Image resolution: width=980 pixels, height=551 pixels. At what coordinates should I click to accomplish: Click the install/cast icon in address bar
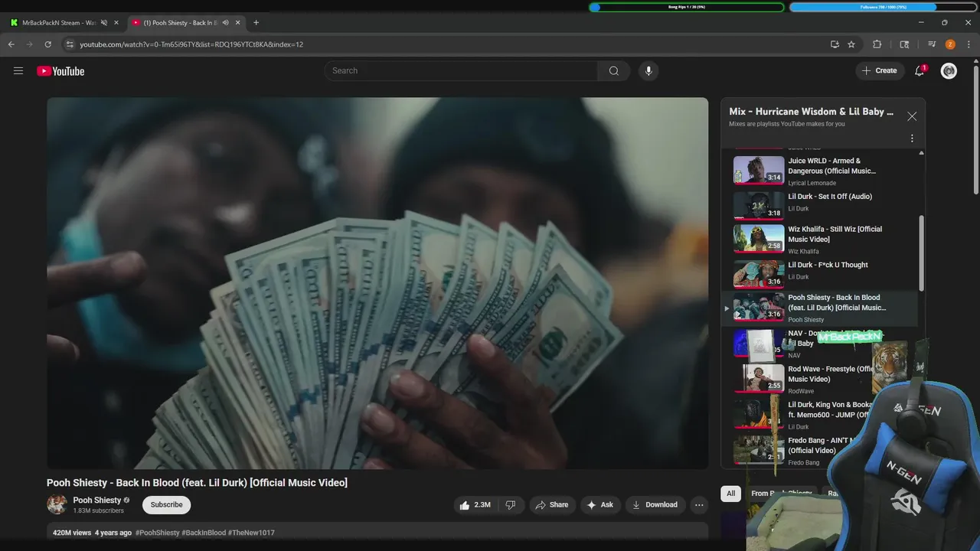pyautogui.click(x=835, y=44)
